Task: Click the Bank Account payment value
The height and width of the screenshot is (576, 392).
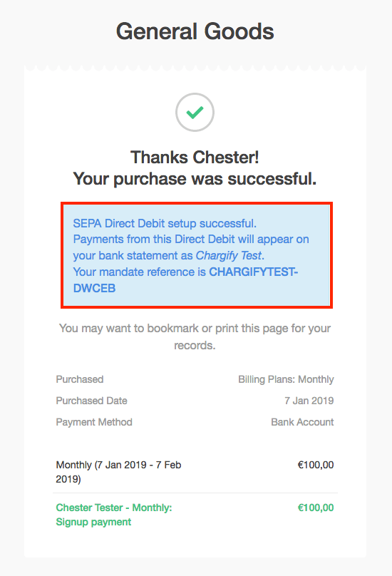Action: pyautogui.click(x=302, y=422)
